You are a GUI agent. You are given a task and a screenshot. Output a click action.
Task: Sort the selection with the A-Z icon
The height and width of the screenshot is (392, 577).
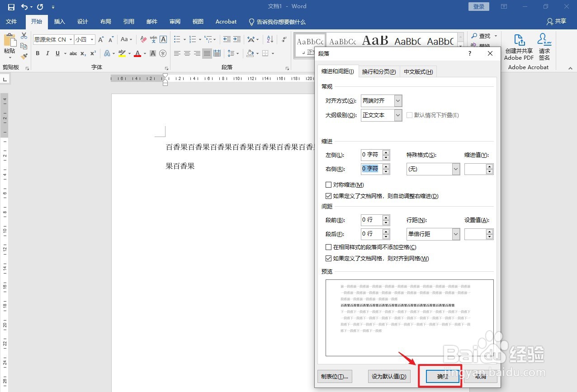(x=270, y=39)
